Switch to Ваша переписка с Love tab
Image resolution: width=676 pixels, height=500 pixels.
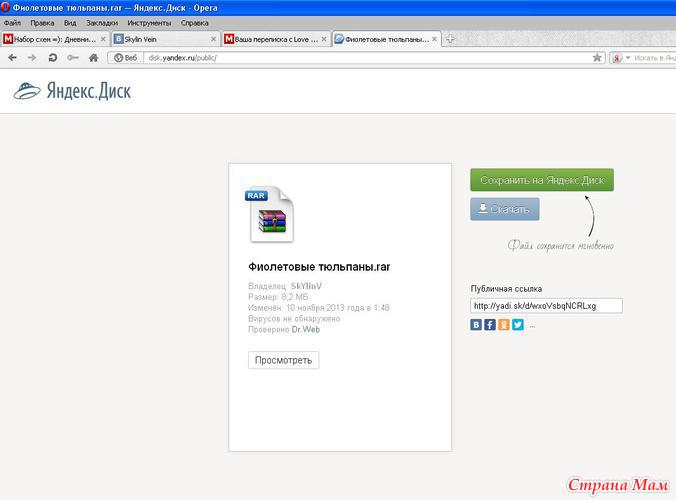[x=276, y=39]
